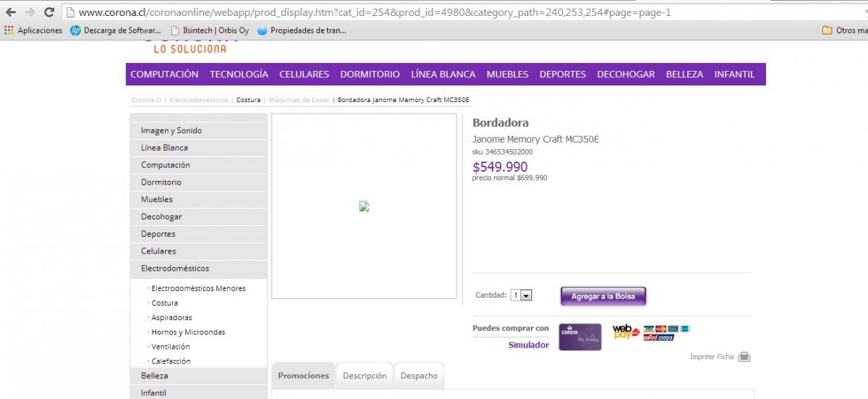The image size is (868, 399).
Task: Expand the Imagen y Sonido sidebar category
Action: click(171, 131)
